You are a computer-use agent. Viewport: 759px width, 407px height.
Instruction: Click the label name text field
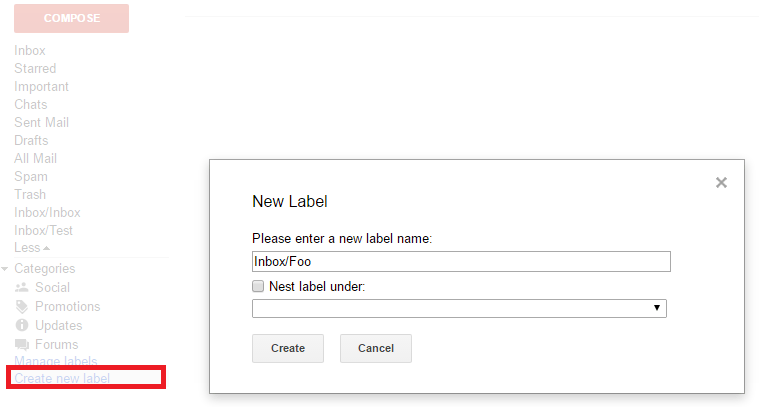point(460,262)
